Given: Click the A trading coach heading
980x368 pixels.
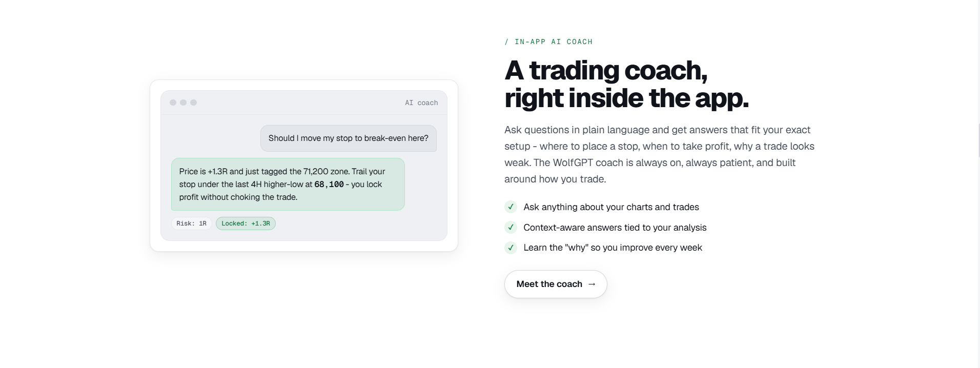Looking at the screenshot, I should click(x=626, y=84).
